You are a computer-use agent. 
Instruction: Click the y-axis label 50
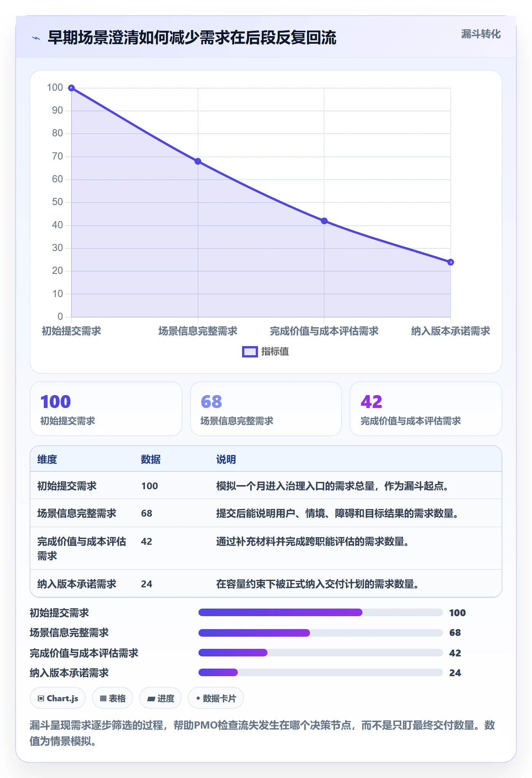[57, 202]
